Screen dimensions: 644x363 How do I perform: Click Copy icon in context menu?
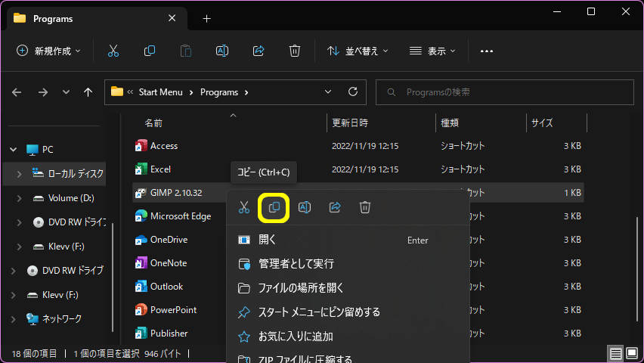[274, 207]
